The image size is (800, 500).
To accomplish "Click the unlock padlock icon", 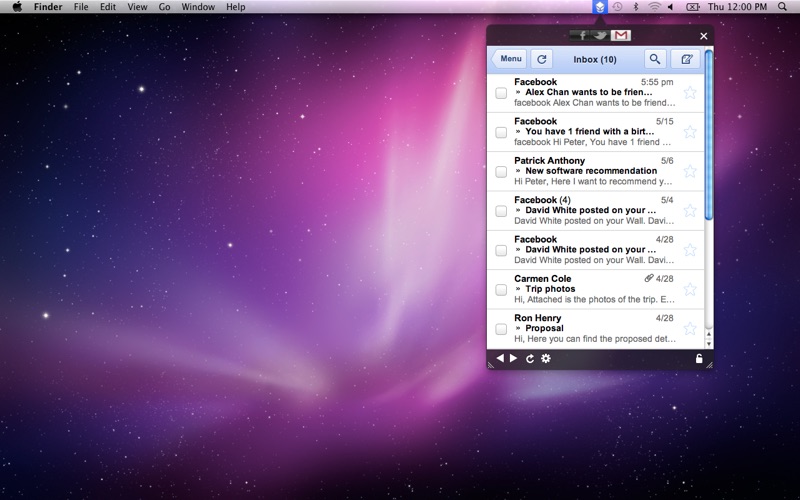I will tap(699, 358).
